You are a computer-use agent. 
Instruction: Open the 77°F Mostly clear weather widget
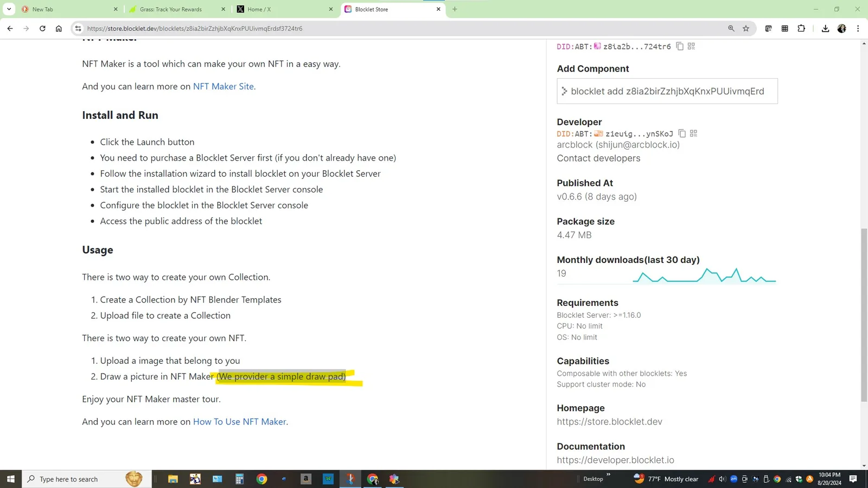coord(666,479)
